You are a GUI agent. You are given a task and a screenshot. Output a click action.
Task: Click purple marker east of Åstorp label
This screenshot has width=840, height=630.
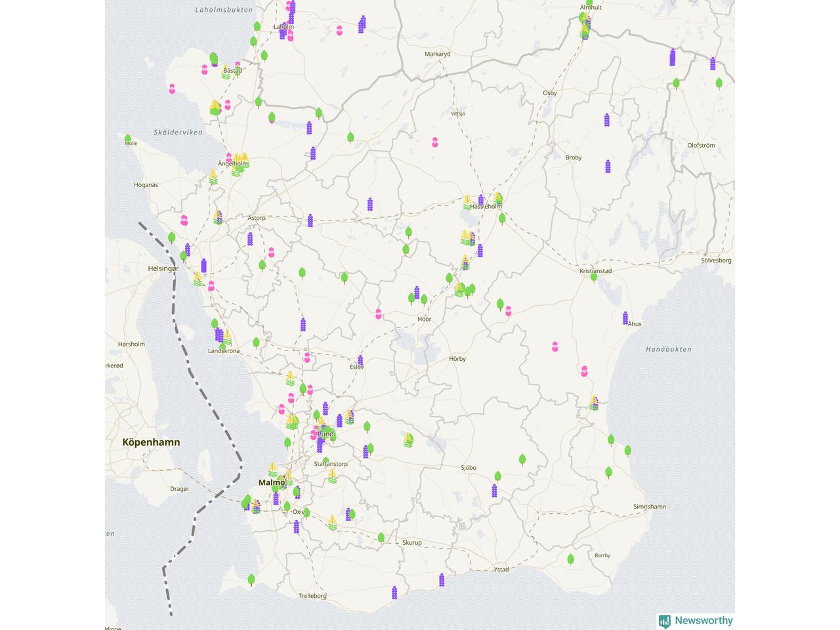point(310,220)
